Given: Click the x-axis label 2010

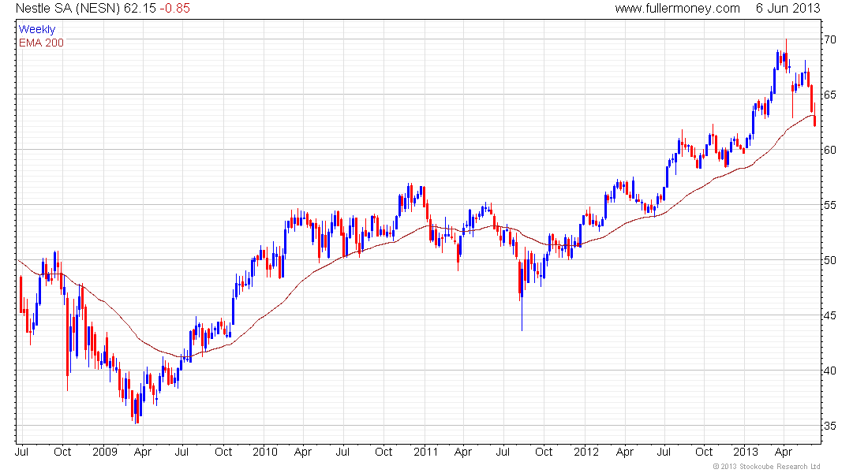Looking at the screenshot, I should pyautogui.click(x=264, y=452).
